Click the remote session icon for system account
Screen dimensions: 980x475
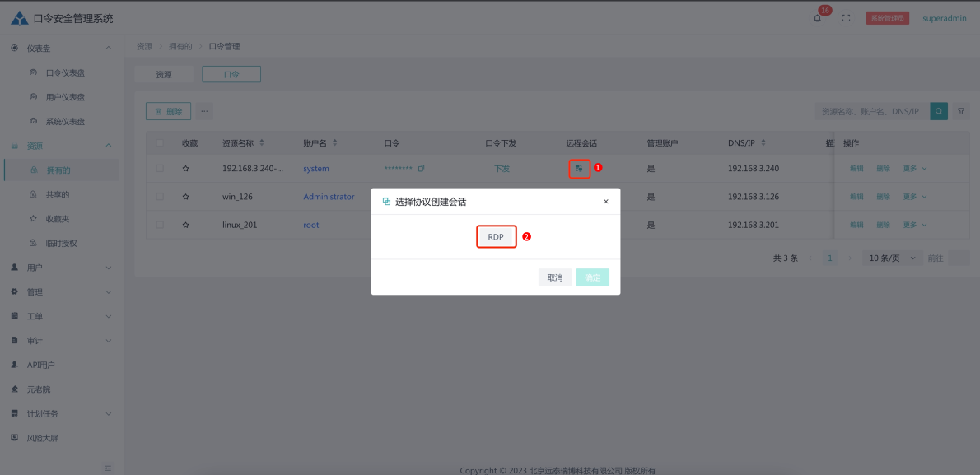[579, 168]
